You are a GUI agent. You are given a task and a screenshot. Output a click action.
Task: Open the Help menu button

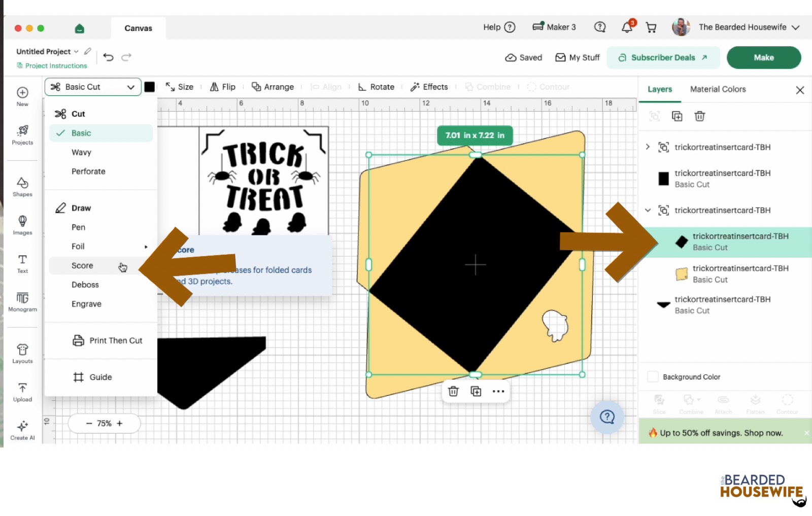point(499,27)
